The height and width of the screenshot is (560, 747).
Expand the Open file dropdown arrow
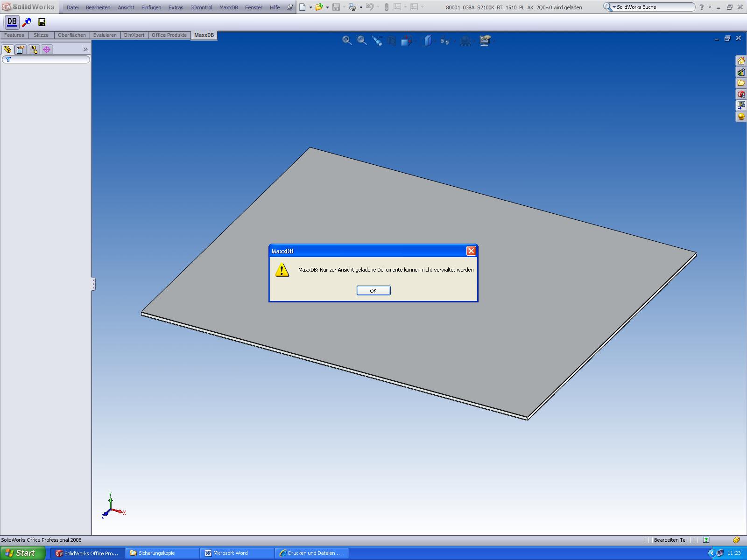pos(327,7)
